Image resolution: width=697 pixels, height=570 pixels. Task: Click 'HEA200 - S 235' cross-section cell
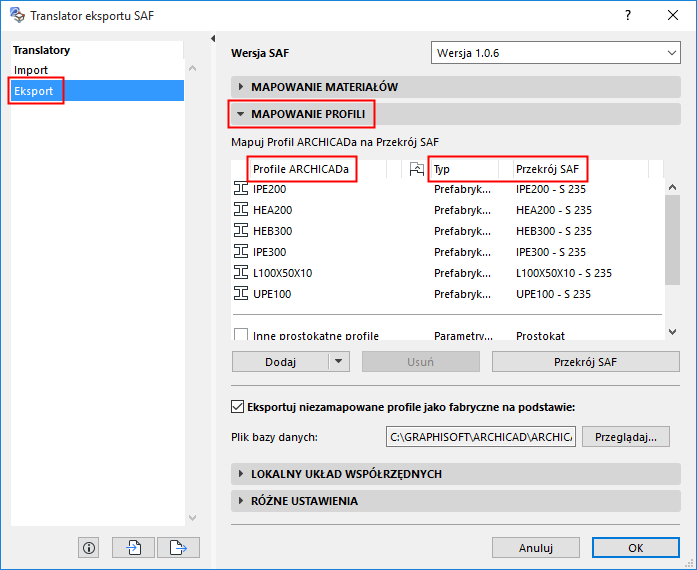pos(554,210)
